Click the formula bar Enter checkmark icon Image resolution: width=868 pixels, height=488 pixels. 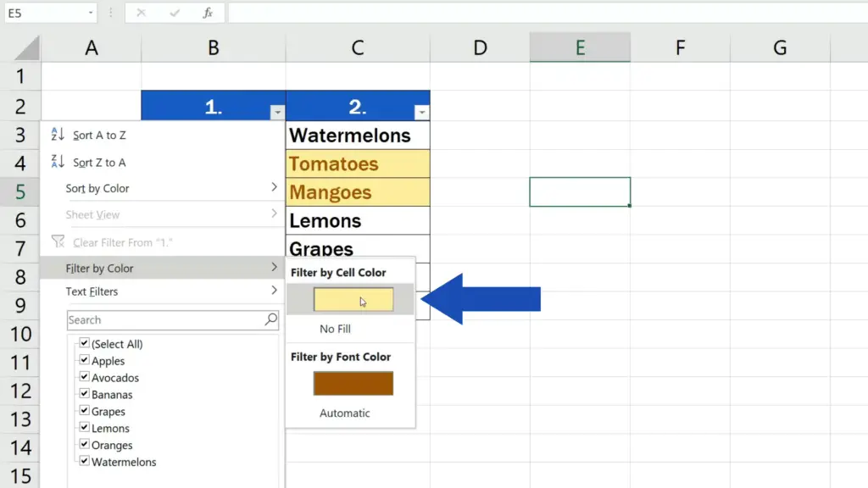pos(175,14)
